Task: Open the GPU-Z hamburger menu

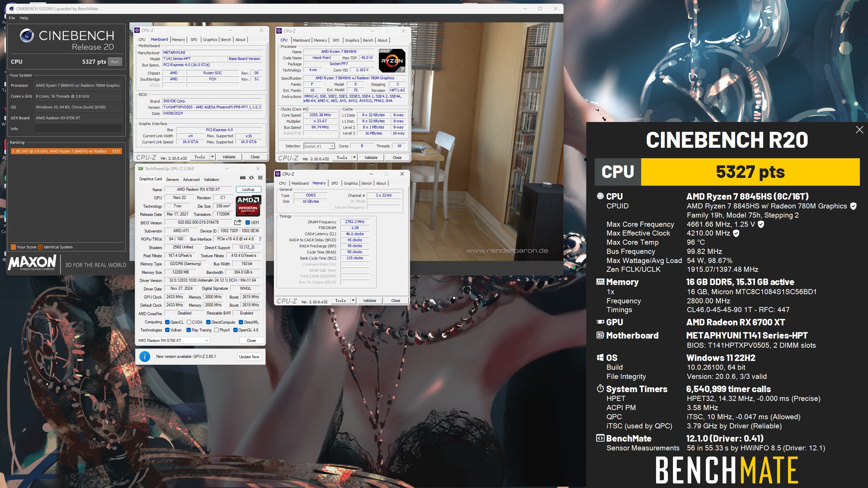Action: click(260, 178)
